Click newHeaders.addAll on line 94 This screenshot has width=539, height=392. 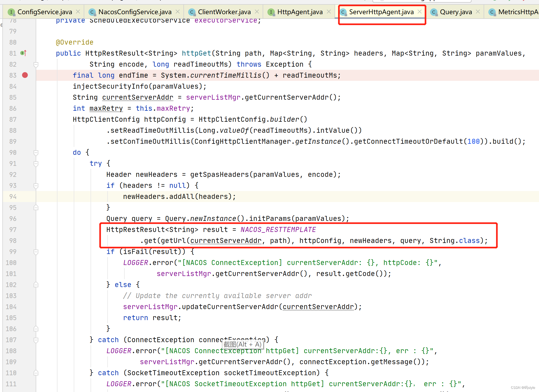pos(158,197)
